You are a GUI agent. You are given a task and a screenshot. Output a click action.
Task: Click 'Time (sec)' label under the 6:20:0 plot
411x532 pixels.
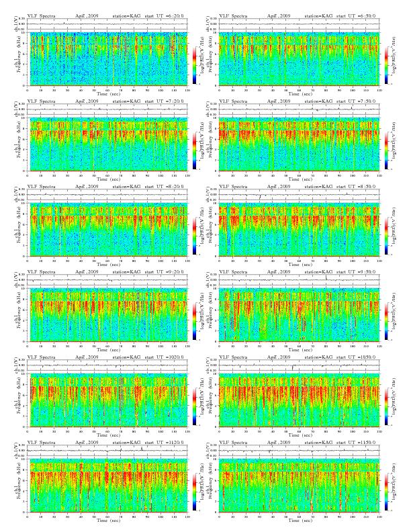(109, 93)
